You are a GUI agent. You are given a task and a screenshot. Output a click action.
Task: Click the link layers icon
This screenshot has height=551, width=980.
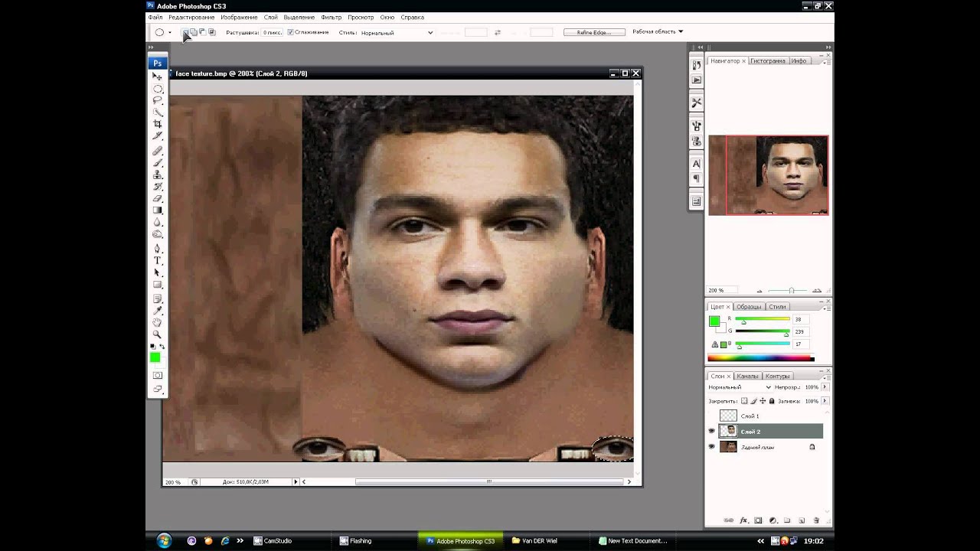(x=729, y=520)
